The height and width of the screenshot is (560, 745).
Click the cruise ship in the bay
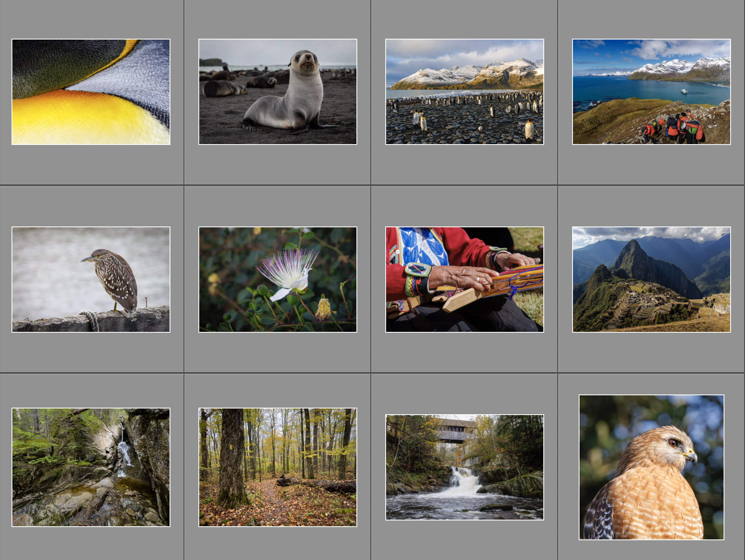[684, 91]
